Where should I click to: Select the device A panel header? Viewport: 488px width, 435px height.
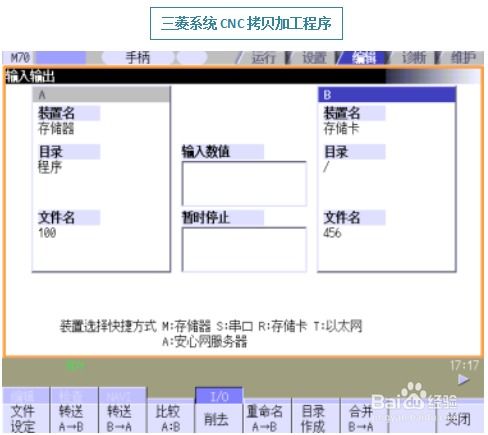pos(102,95)
